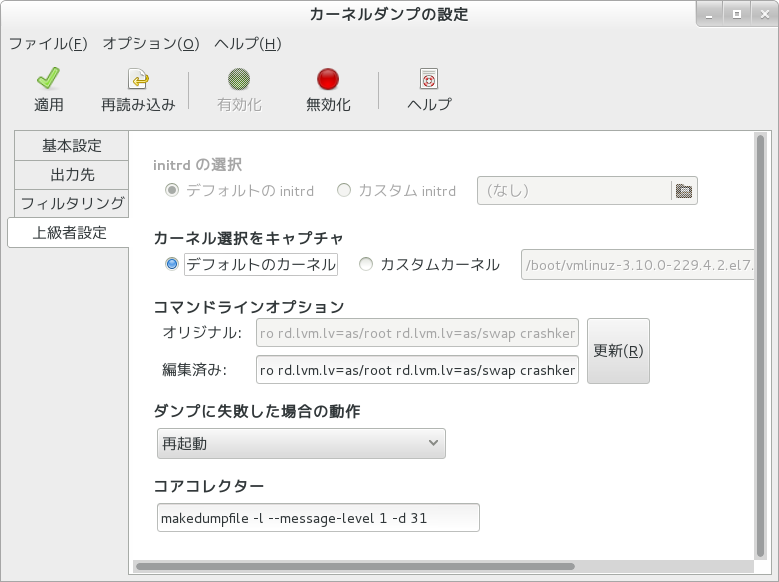Click the red Disable (無効化) icon
Screen dimensions: 779x582
click(328, 80)
